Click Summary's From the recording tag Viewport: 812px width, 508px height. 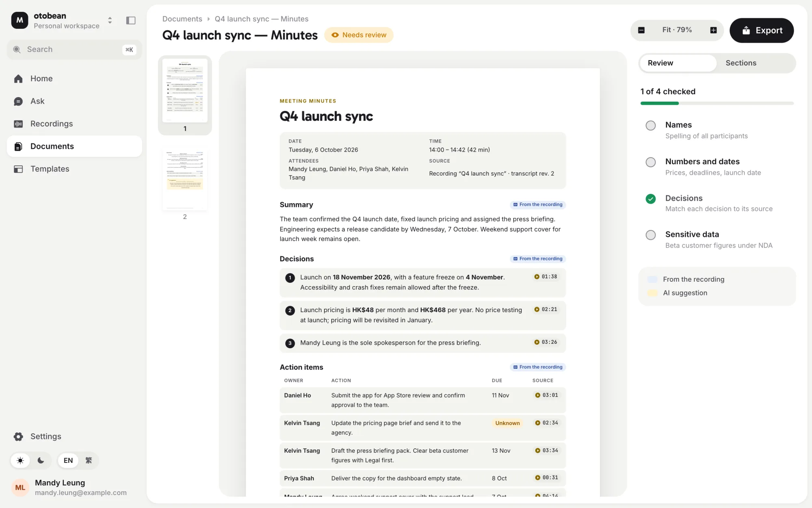pos(538,204)
